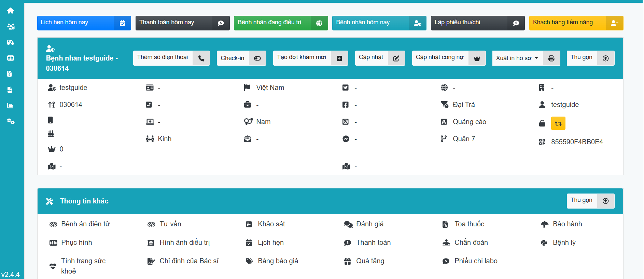Click the crown icon for debt update
This screenshot has height=279, width=644.
click(x=477, y=58)
